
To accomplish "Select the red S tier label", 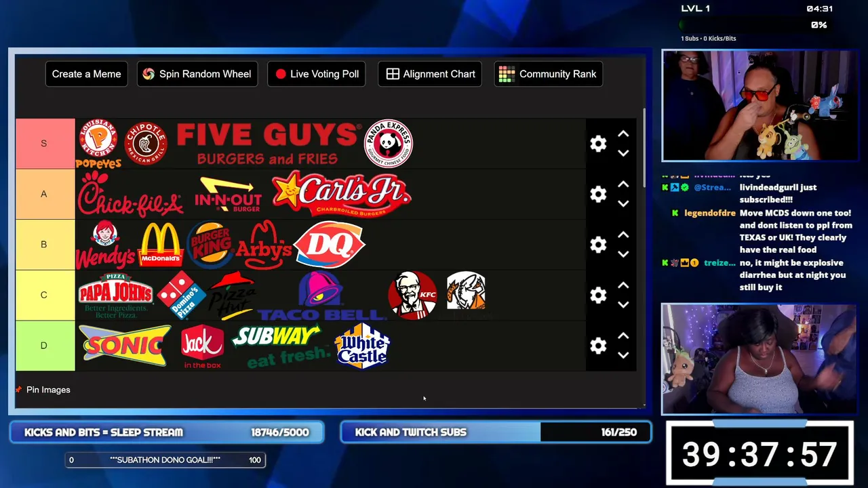I will tap(45, 144).
